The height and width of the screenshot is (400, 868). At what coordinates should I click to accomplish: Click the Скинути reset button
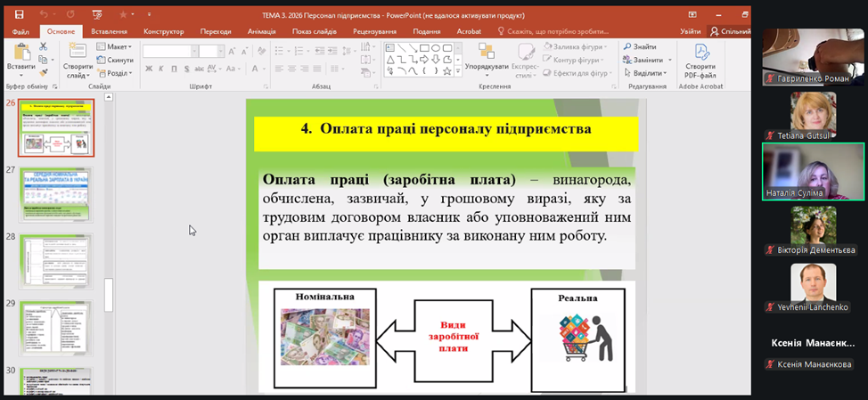click(115, 60)
